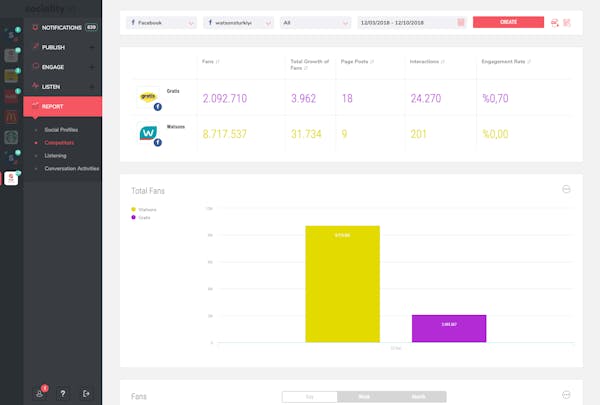Open the calendar icon in date field

pyautogui.click(x=461, y=23)
